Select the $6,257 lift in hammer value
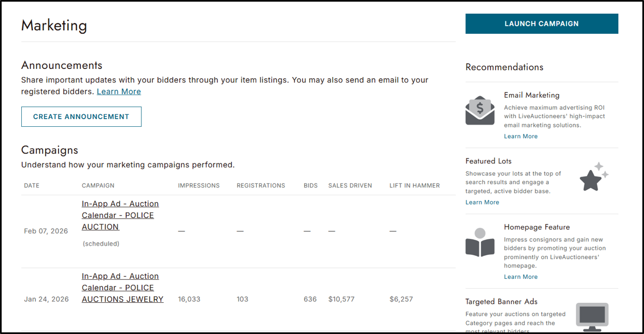 pyautogui.click(x=401, y=300)
